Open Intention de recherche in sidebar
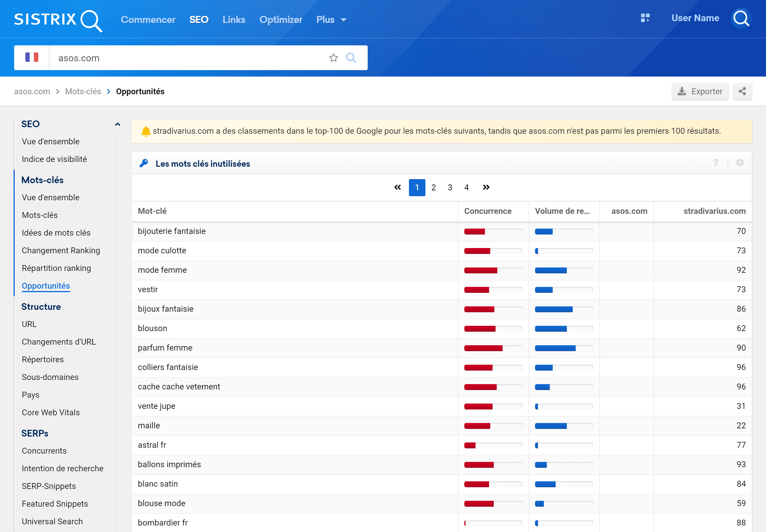766x532 pixels. (63, 468)
